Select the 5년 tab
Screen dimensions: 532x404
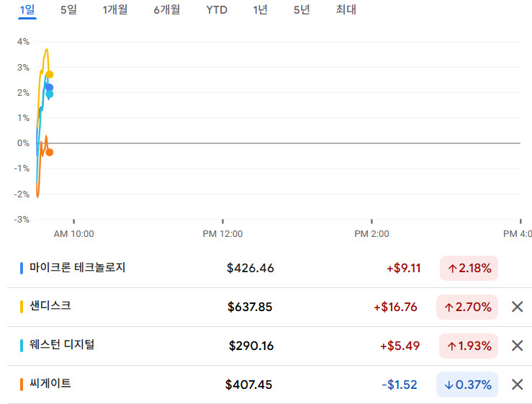[302, 10]
